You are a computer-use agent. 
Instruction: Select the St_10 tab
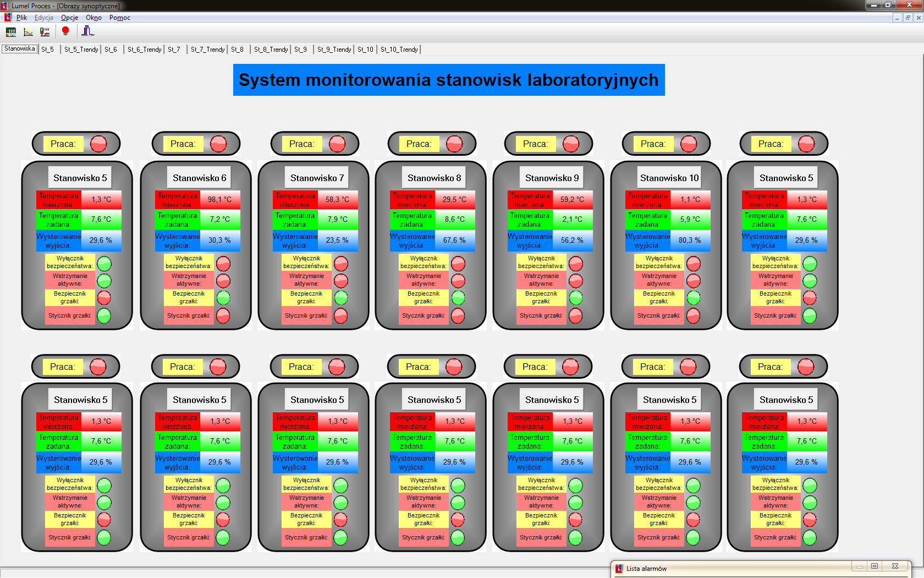365,50
